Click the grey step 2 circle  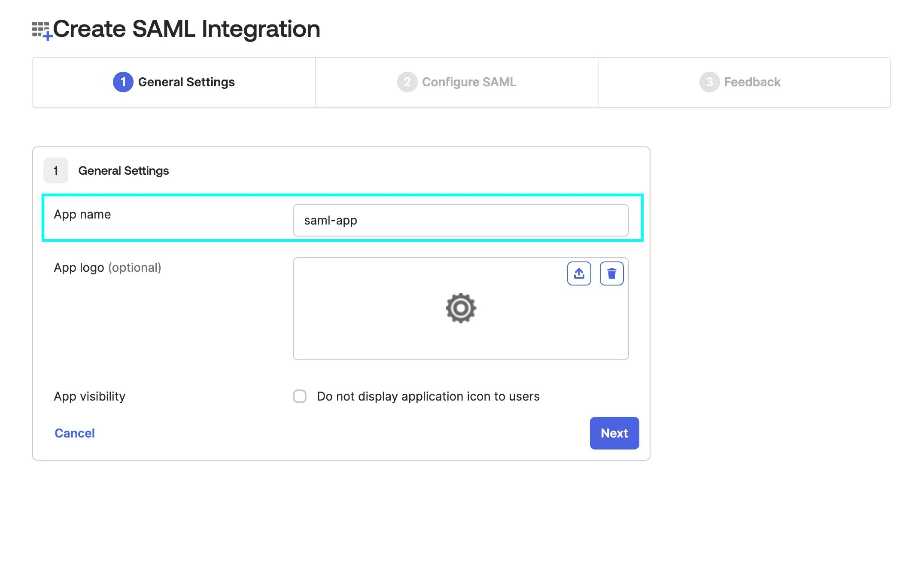point(407,82)
